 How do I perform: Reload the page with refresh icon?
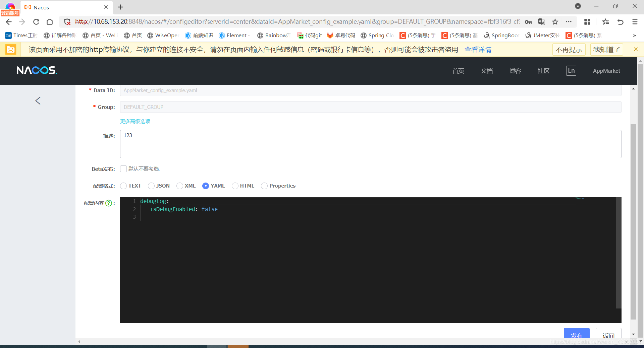(x=36, y=22)
